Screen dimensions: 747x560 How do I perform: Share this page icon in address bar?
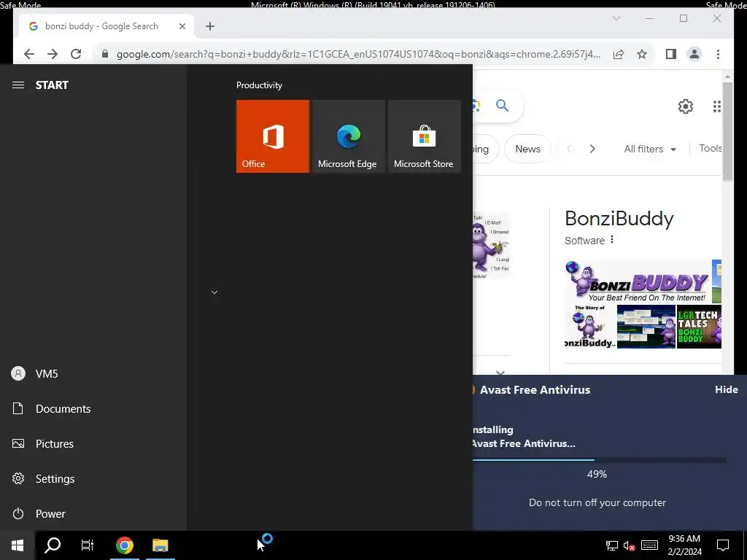coord(619,54)
